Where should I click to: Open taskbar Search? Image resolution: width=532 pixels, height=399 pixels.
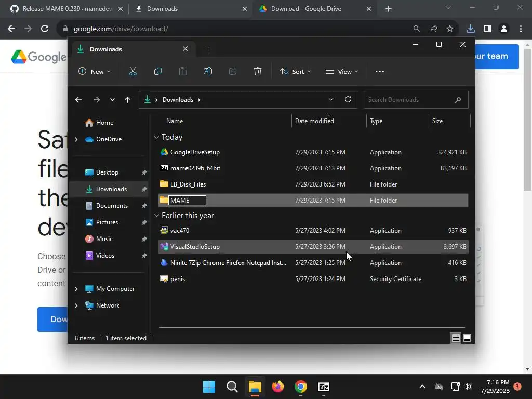coord(232,387)
